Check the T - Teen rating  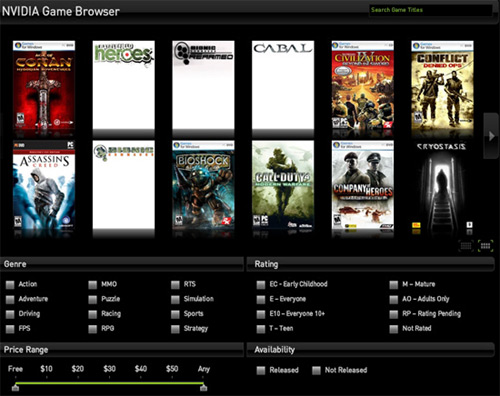[x=261, y=329]
